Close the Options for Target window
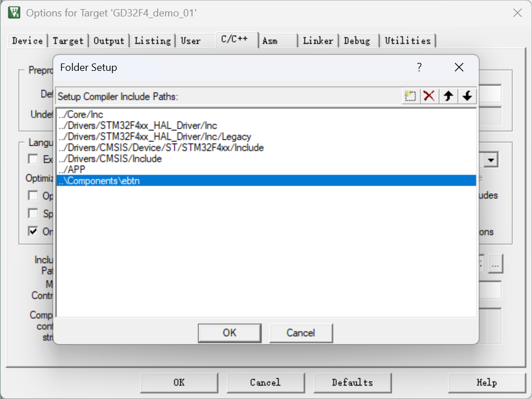Screen dimensions: 532x399 click(x=517, y=13)
